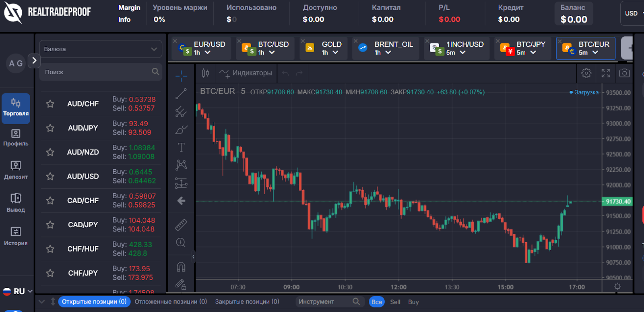Filter positions by Buy

pos(413,302)
